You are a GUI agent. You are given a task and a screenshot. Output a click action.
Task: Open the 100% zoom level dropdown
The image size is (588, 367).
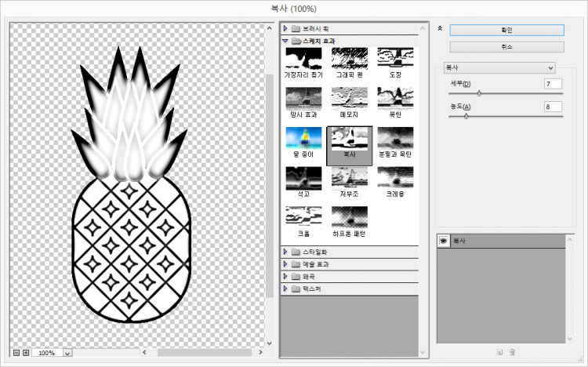point(66,354)
